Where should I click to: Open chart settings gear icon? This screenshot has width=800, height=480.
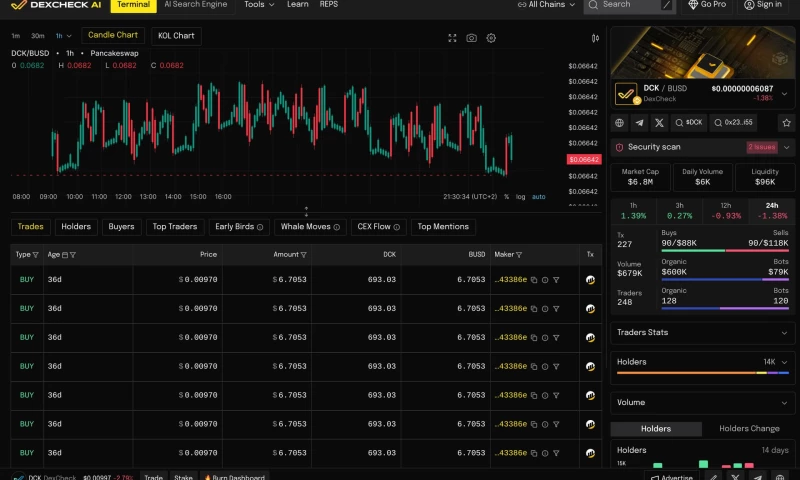(x=491, y=38)
